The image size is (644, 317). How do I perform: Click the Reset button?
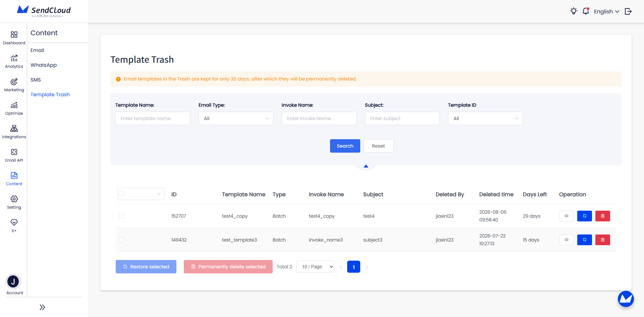pyautogui.click(x=378, y=146)
